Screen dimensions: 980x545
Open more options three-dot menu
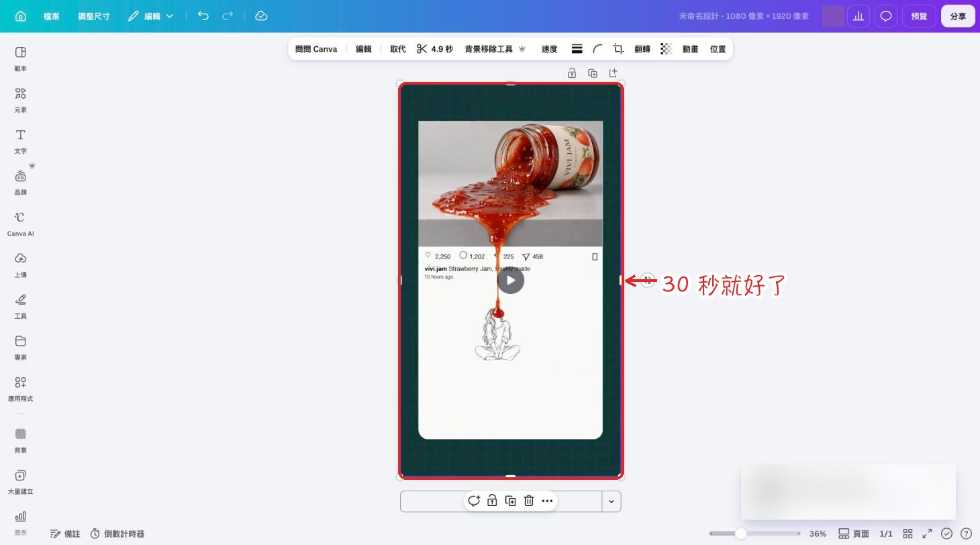[547, 501]
